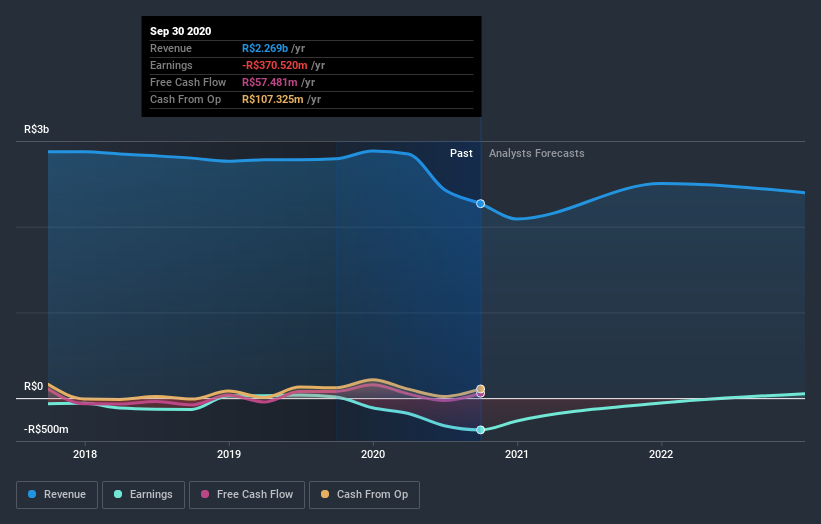The height and width of the screenshot is (524, 821).
Task: Select the Earnings data point marker
Action: coord(480,430)
